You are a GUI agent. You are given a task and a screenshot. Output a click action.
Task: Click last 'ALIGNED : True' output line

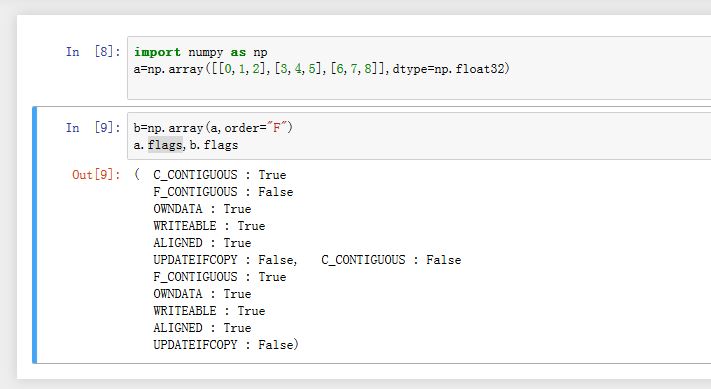[x=202, y=328]
